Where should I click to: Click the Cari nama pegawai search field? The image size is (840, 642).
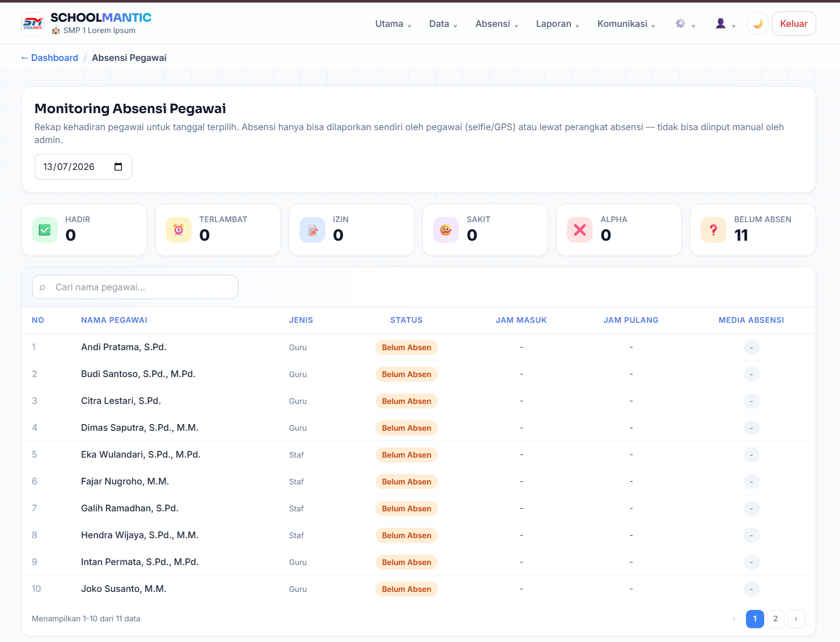135,287
